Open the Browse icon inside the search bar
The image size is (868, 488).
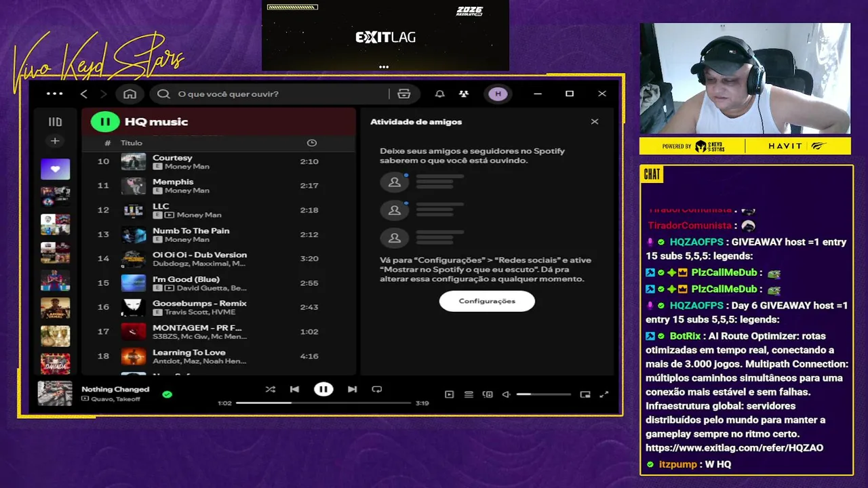click(404, 94)
